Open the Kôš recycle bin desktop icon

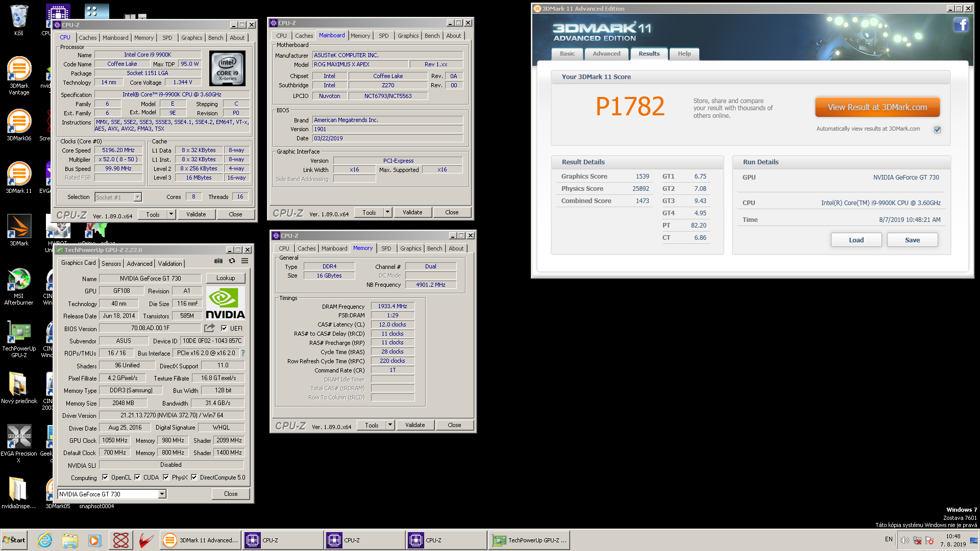tap(19, 20)
